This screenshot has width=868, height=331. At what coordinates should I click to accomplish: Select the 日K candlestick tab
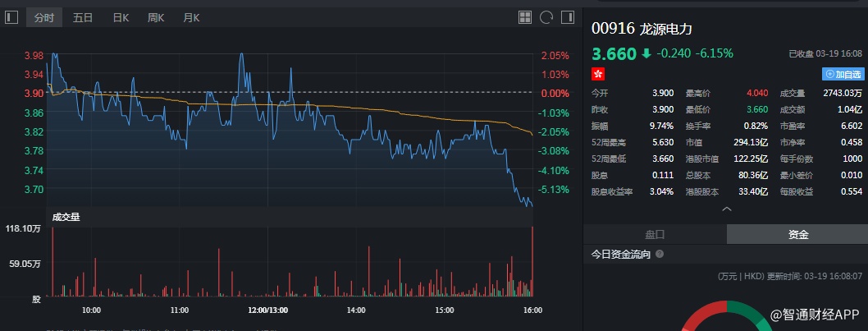[x=121, y=17]
